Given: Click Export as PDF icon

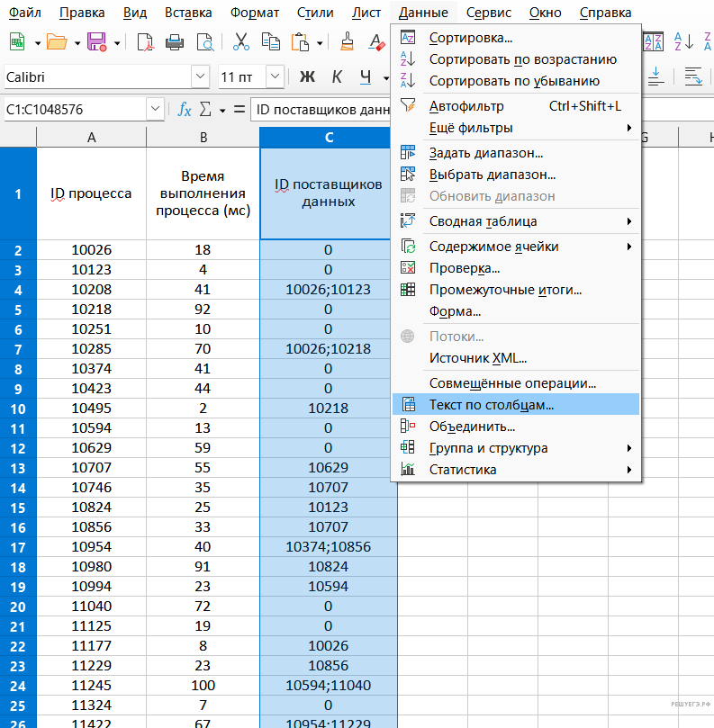Looking at the screenshot, I should tap(146, 42).
